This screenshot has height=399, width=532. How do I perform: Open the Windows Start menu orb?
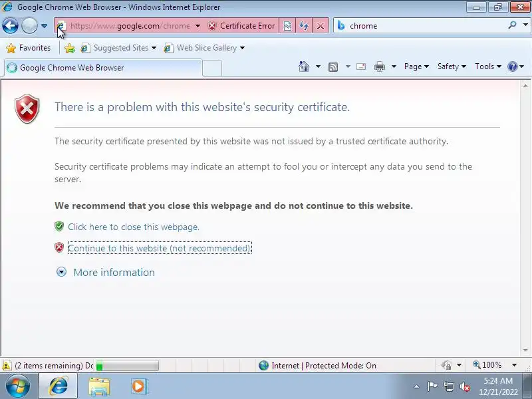[x=17, y=386]
